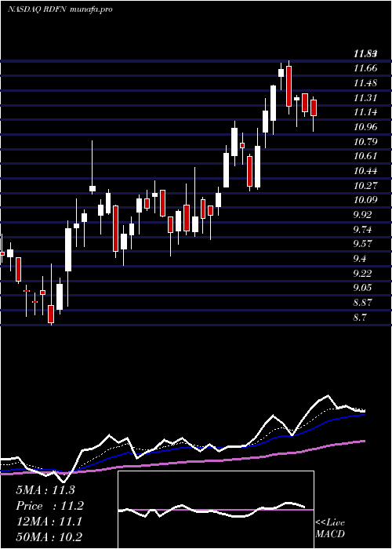Viewport: 392px width, 549px height.
Task: Click the 12MA : 11.1 readout
Action: [49, 522]
